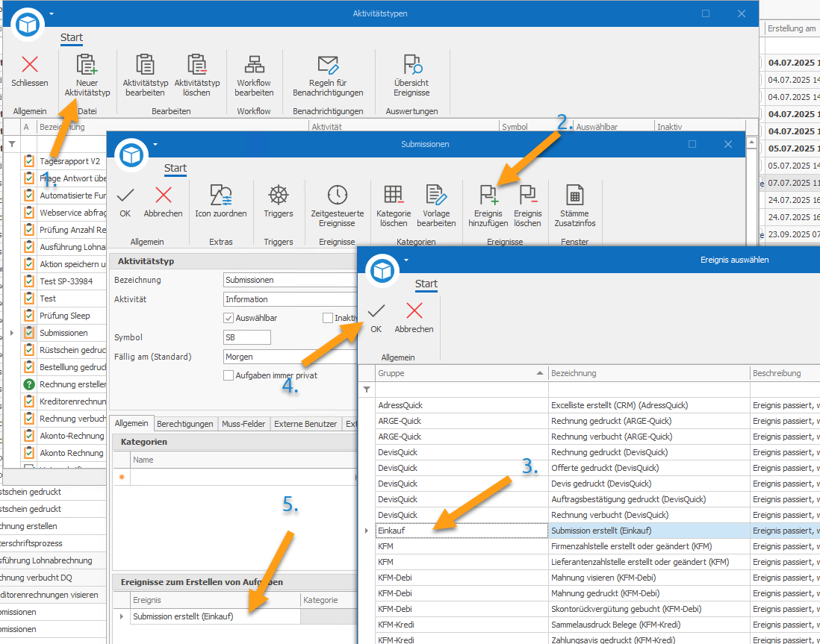
Task: Click Icon zuordnen
Action: (221, 201)
